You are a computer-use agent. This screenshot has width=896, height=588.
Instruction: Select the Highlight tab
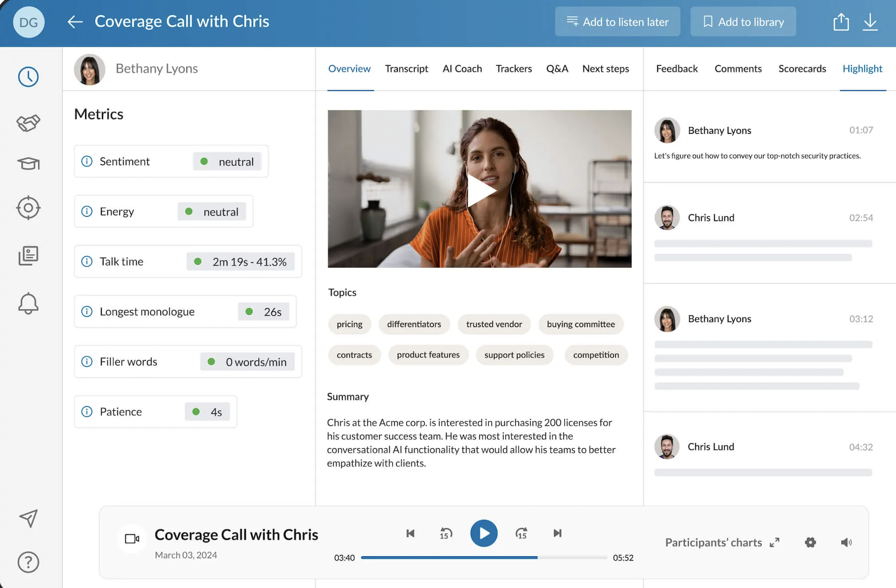pos(862,69)
